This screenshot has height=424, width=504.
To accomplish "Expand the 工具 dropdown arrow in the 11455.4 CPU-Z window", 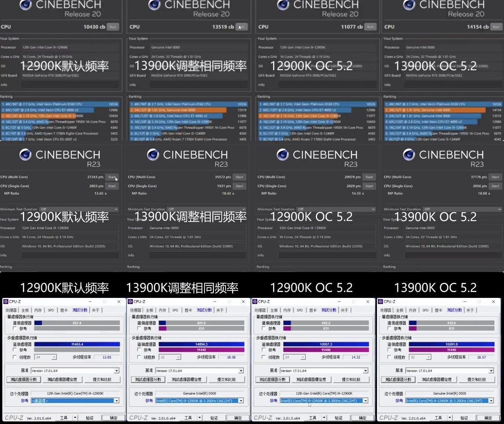I will pos(75,417).
